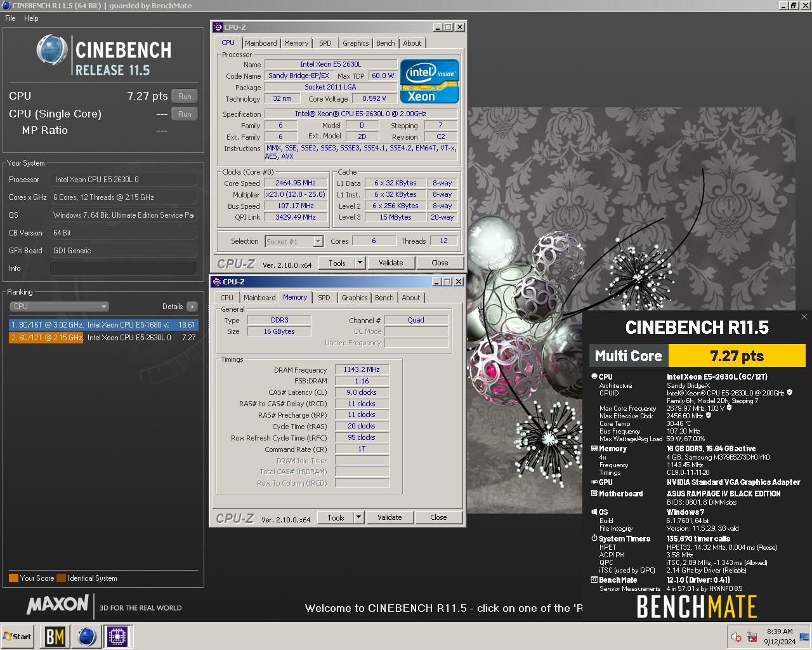The image size is (812, 650).
Task: Open the Help menu
Action: (31, 18)
